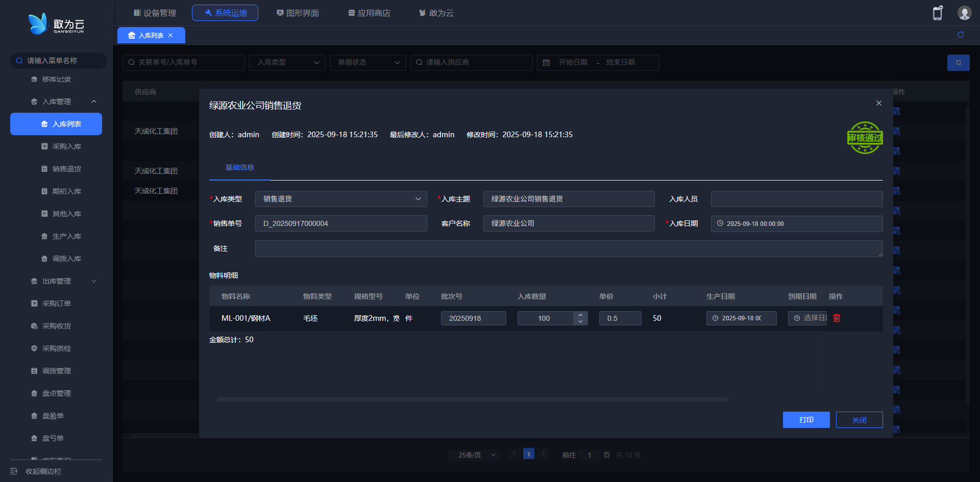Click the 关闭 button in the dialog
The image size is (980, 482).
pos(860,420)
